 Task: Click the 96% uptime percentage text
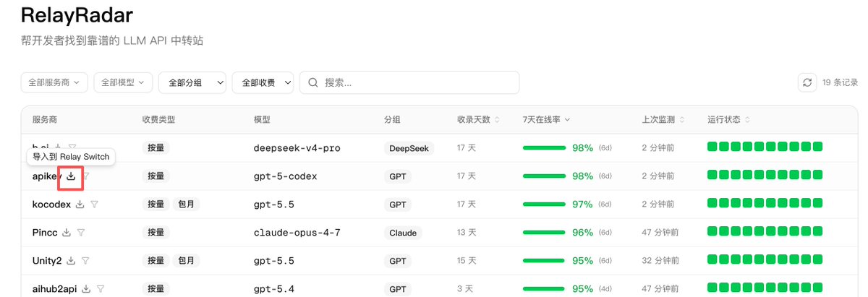pyautogui.click(x=582, y=233)
